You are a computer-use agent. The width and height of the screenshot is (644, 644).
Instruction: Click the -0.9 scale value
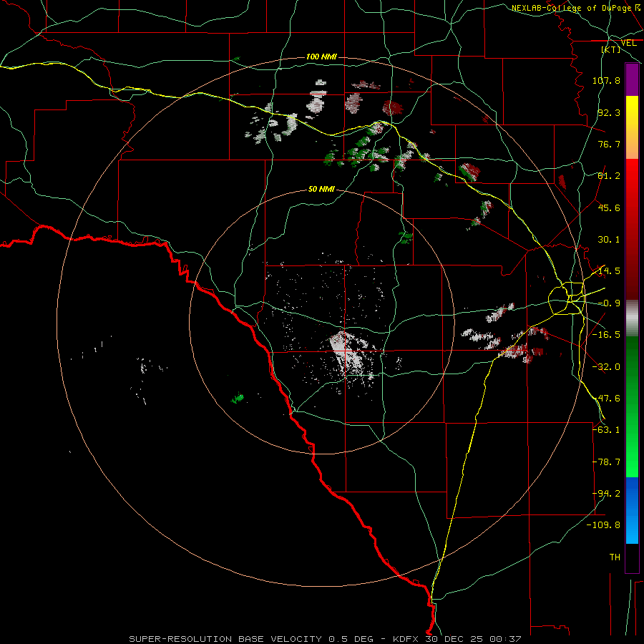(x=609, y=303)
